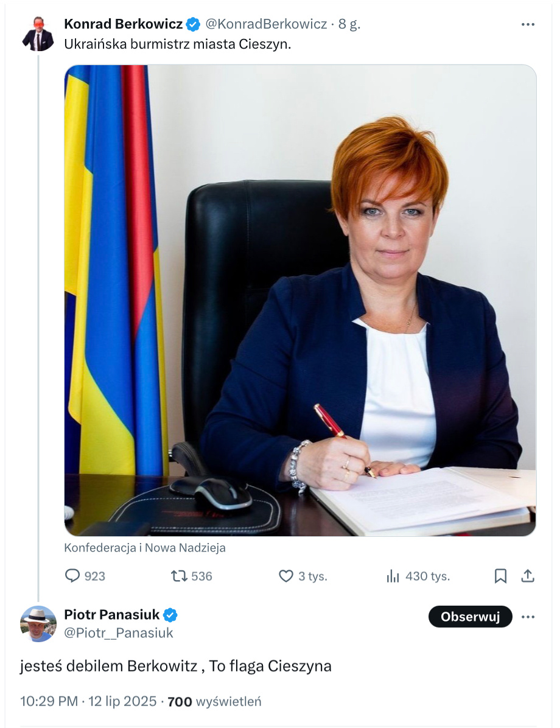Open Konrad Berkowicz's profile avatar

tap(38, 34)
